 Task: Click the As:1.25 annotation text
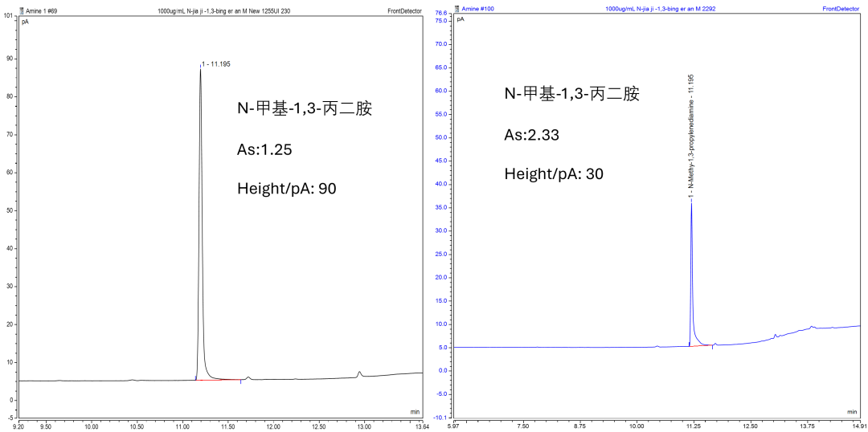269,149
